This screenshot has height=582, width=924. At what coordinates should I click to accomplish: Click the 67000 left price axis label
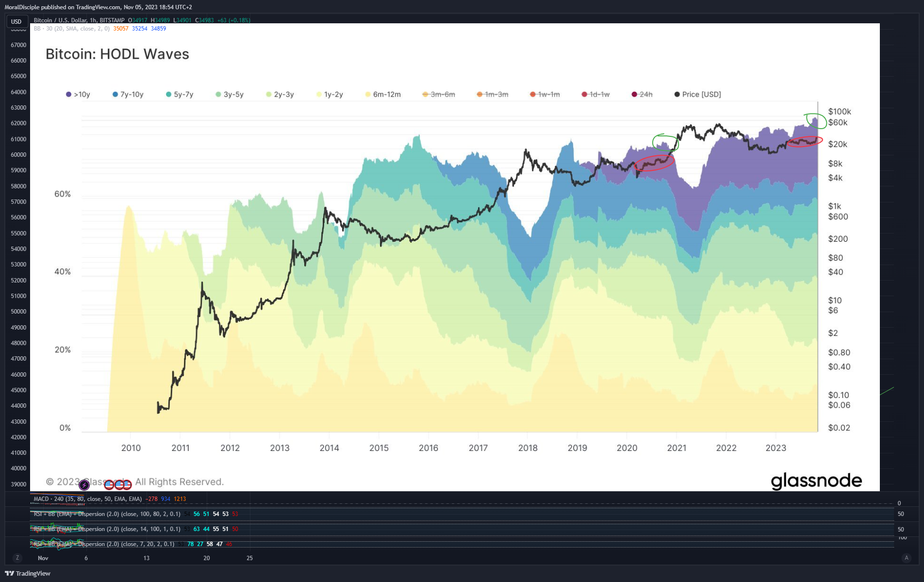(18, 45)
